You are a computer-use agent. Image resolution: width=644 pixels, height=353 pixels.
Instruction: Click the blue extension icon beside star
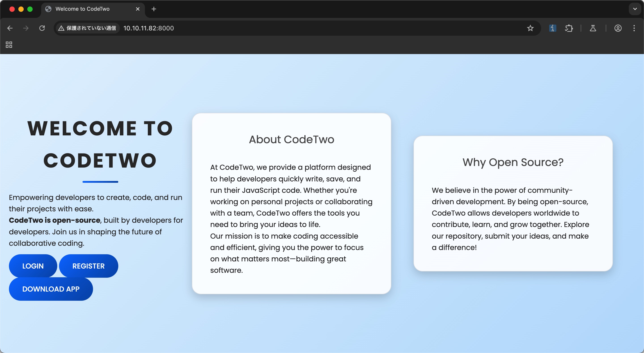pyautogui.click(x=553, y=28)
